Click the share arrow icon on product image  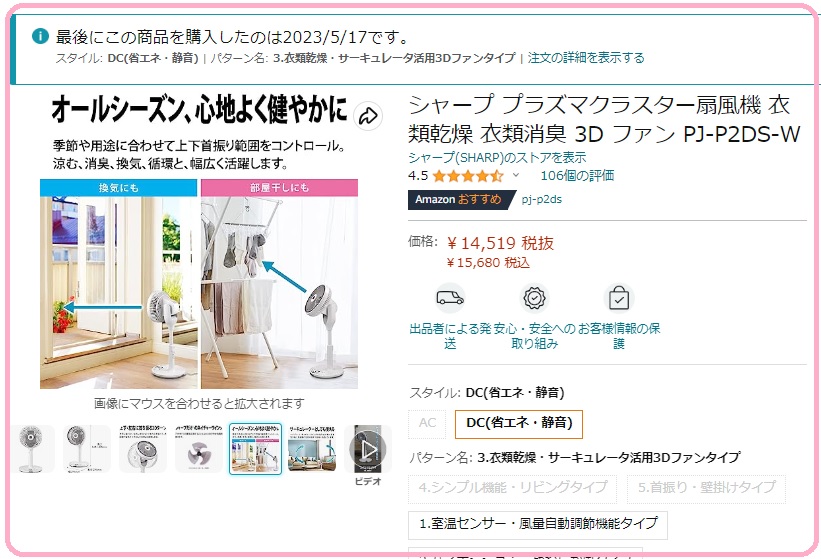point(368,116)
